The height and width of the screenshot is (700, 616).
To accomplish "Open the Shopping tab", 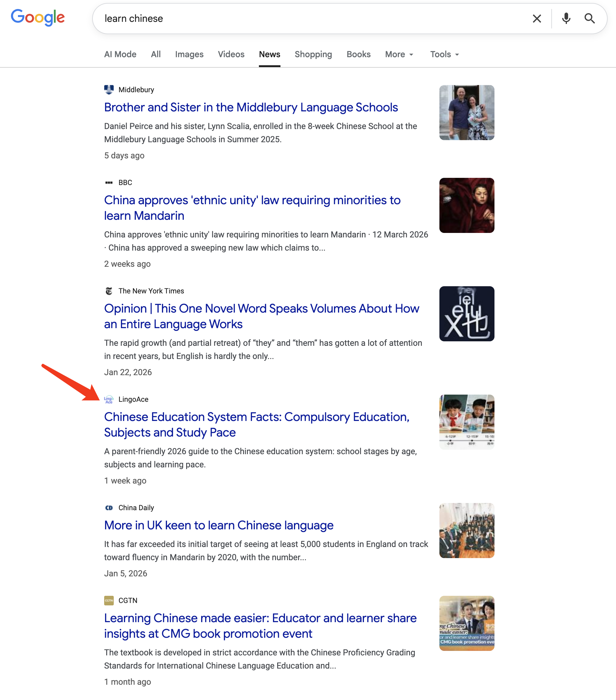I will coord(313,54).
